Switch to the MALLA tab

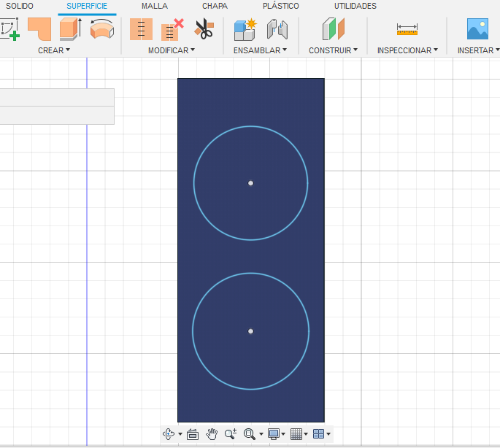click(x=155, y=6)
